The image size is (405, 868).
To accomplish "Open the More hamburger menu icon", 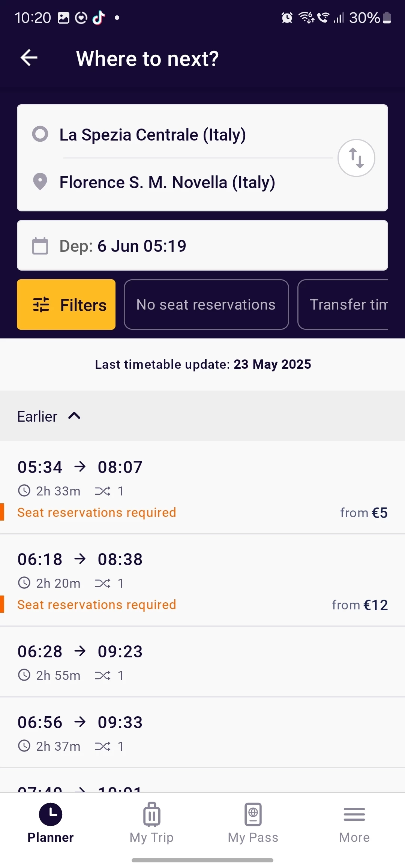I will 354,814.
